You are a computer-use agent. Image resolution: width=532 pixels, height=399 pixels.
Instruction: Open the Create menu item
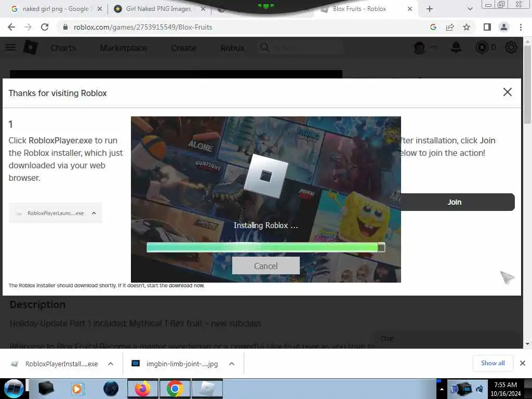point(183,48)
